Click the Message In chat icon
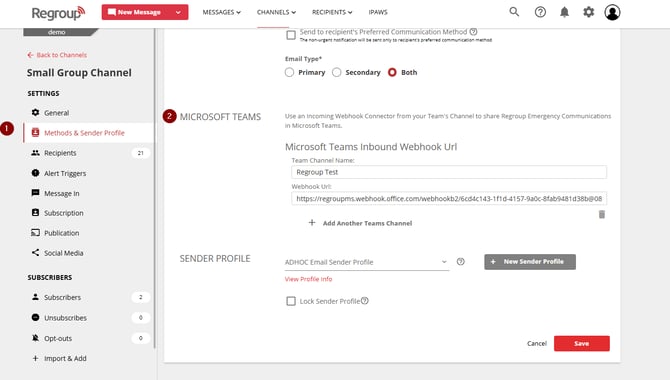Image resolution: width=670 pixels, height=380 pixels. (x=35, y=193)
